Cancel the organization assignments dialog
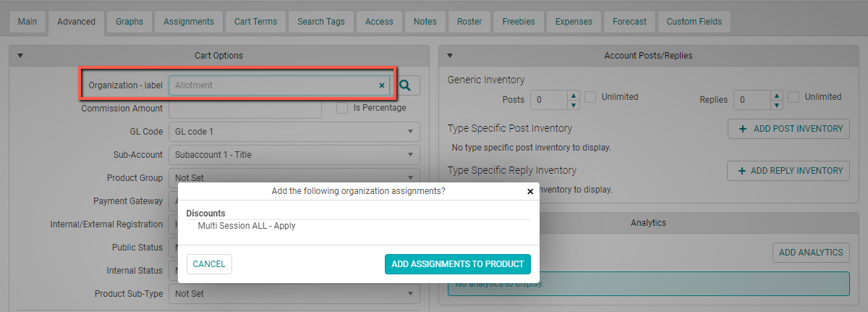Viewport: 868px width, 312px height. pos(209,264)
